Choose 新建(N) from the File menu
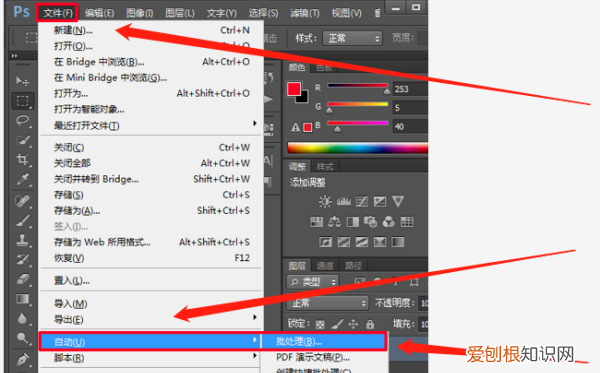Viewport: 600px width, 373px height. pyautogui.click(x=151, y=30)
